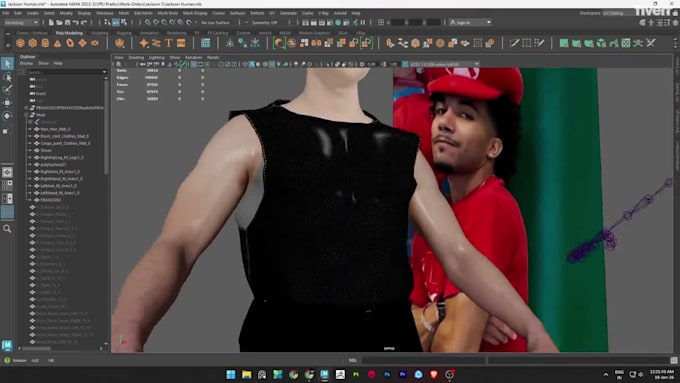Open the Outliner search filter dropdown arrow
Image resolution: width=680 pixels, height=383 pixels.
coord(104,72)
